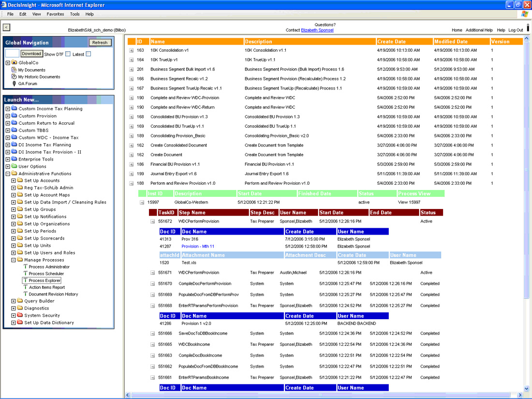Click the Enterprise Tools folder icon
This screenshot has height=399, width=532.
coord(14,159)
